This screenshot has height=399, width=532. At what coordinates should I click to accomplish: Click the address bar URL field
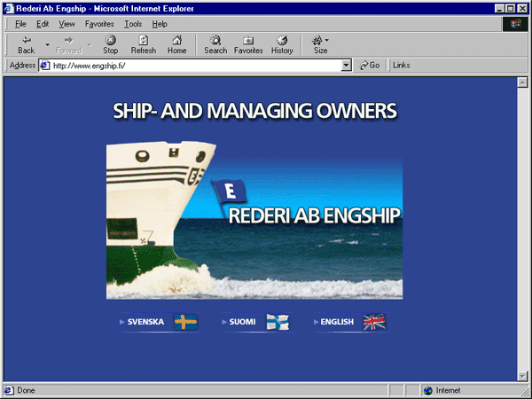tap(195, 66)
